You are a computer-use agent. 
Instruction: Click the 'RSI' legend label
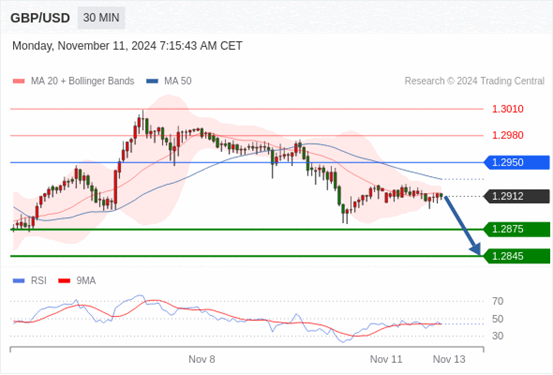click(x=39, y=281)
